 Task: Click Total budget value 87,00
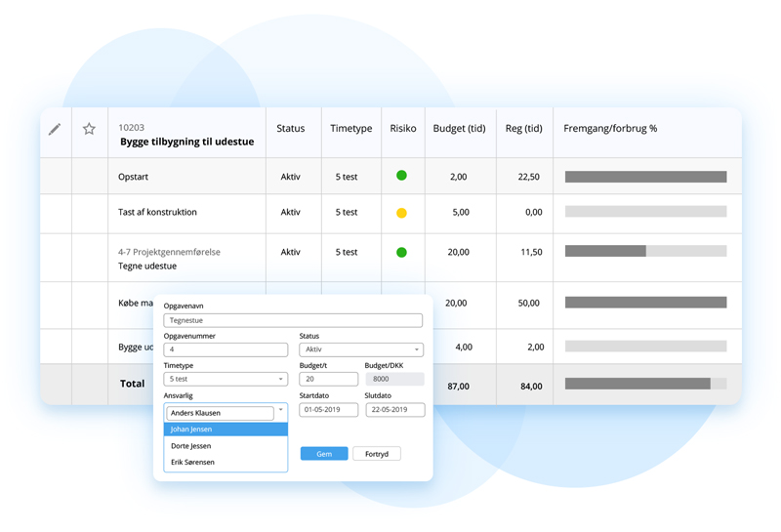tap(458, 386)
